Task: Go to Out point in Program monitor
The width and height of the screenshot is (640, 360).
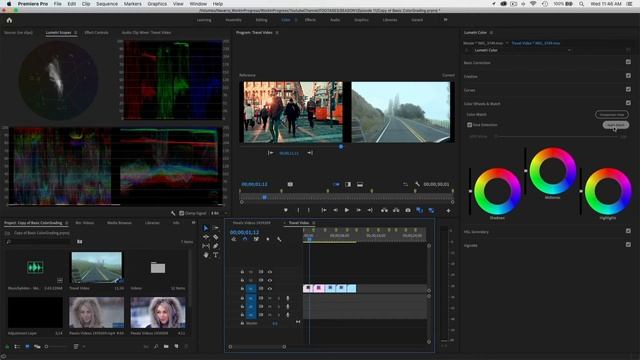Action: [x=370, y=210]
